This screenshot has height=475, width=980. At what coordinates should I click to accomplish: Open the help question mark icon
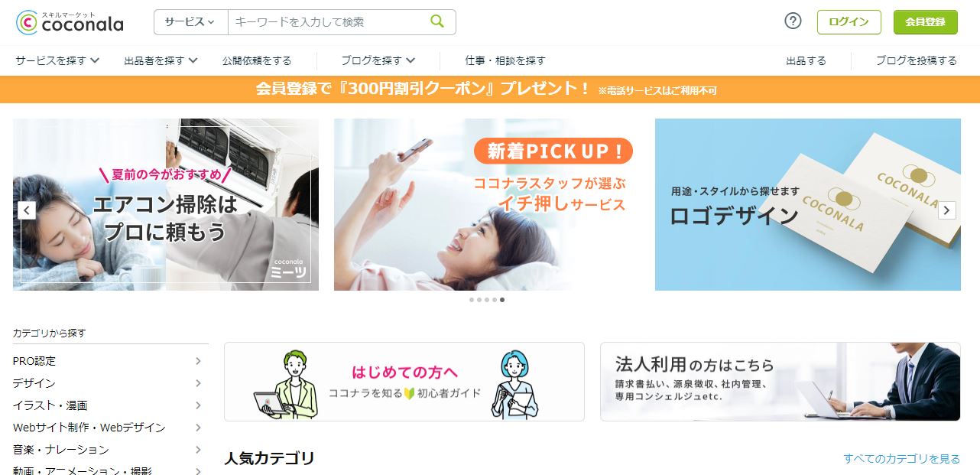tap(793, 21)
